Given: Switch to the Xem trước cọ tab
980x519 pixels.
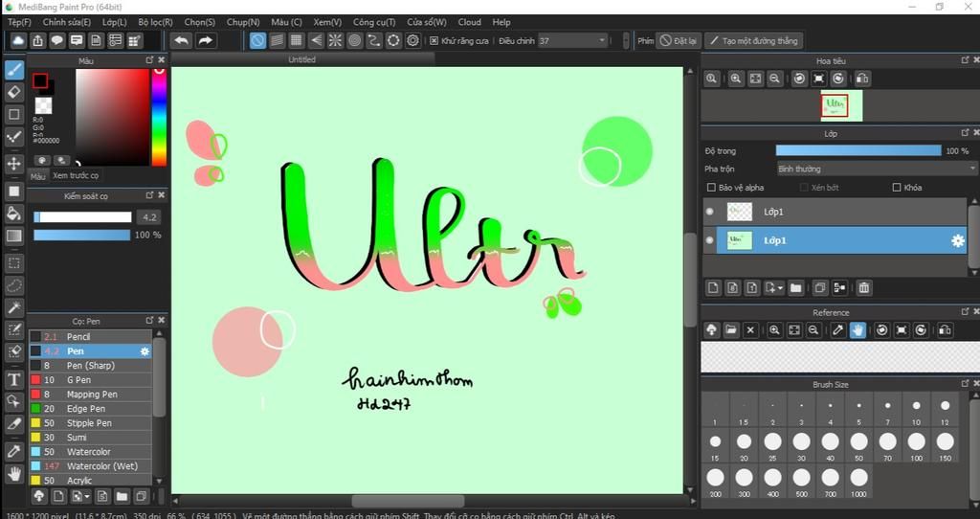Looking at the screenshot, I should (75, 175).
